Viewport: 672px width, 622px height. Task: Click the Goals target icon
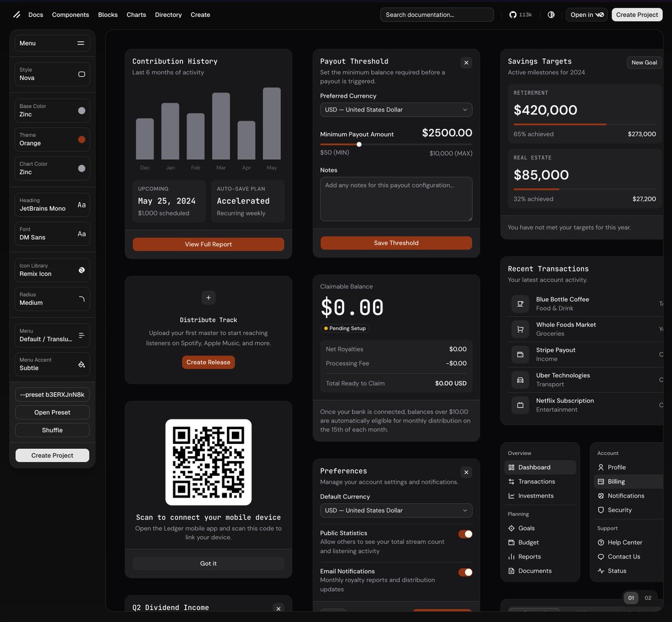tap(511, 528)
